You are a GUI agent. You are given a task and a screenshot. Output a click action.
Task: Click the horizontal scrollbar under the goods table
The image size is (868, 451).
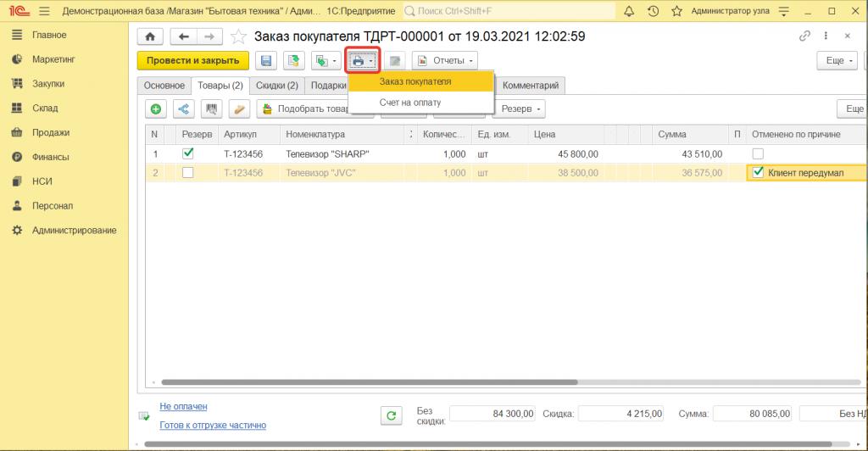[424, 382]
